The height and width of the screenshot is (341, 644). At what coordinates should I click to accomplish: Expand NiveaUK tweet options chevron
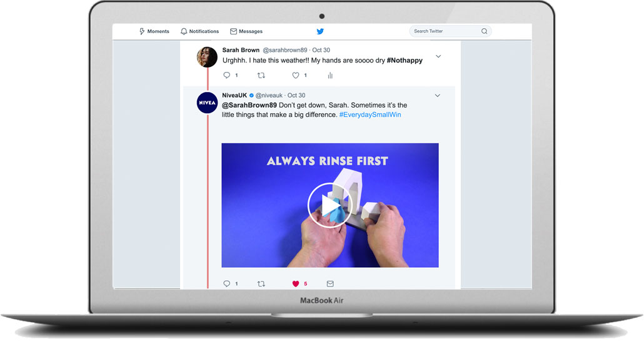click(x=438, y=96)
